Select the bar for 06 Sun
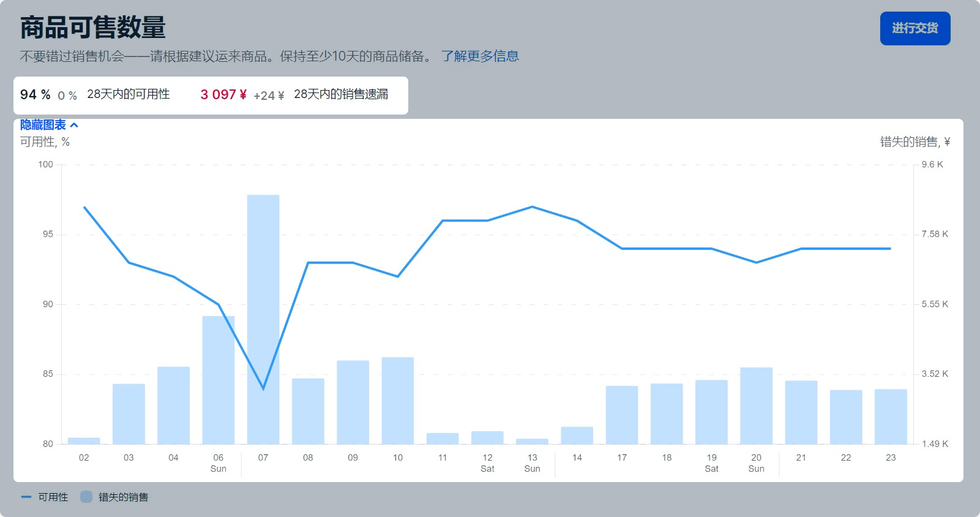The height and width of the screenshot is (517, 980). click(x=219, y=380)
